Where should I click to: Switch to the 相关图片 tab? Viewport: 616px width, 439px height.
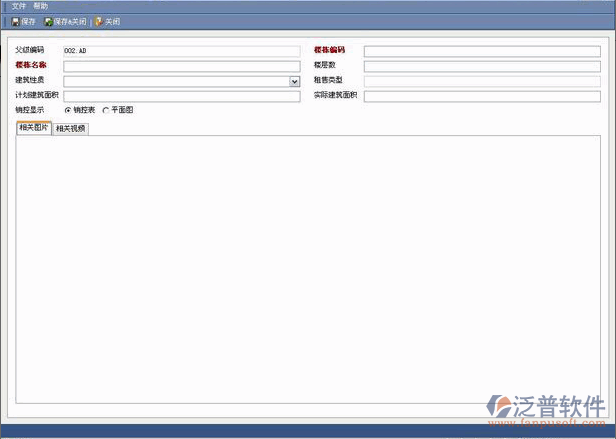pos(34,128)
